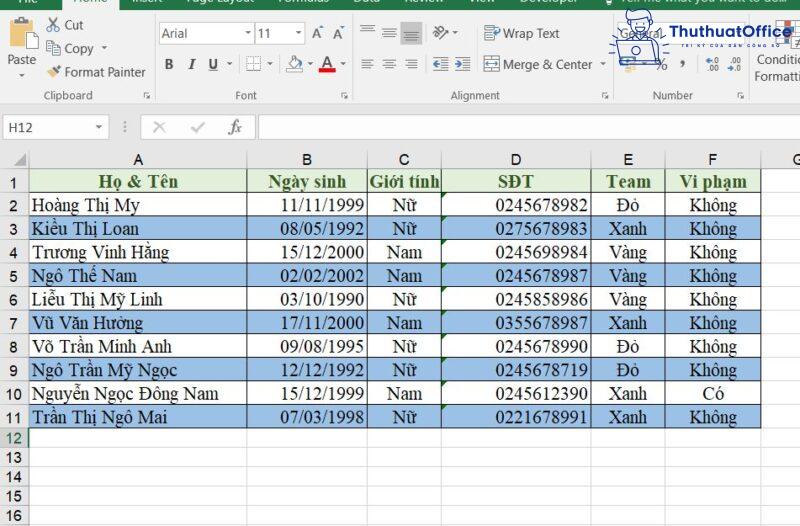Click into the formula bar
The height and width of the screenshot is (526, 800).
(x=529, y=127)
